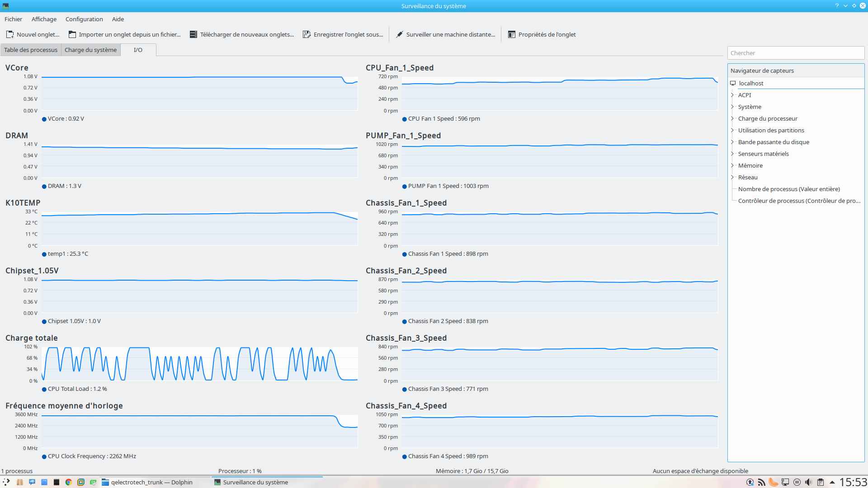The image size is (868, 488).
Task: Expand the Utilisation des partitions node
Action: [732, 130]
